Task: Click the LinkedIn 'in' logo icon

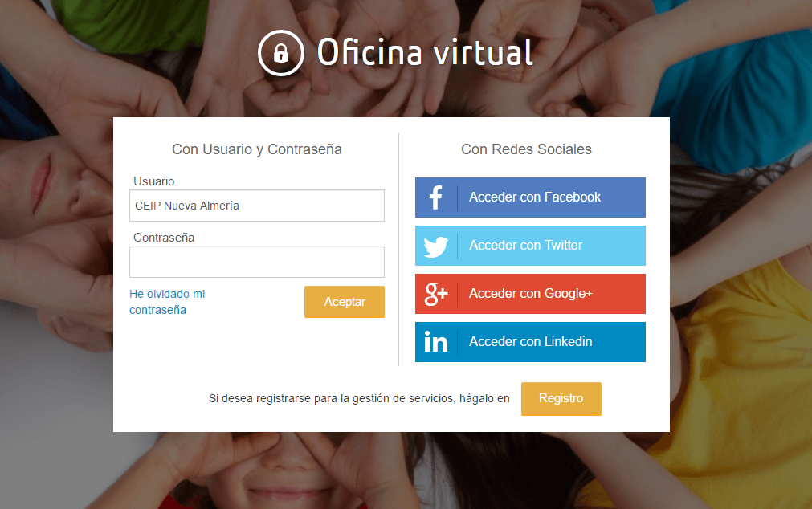Action: (x=435, y=342)
